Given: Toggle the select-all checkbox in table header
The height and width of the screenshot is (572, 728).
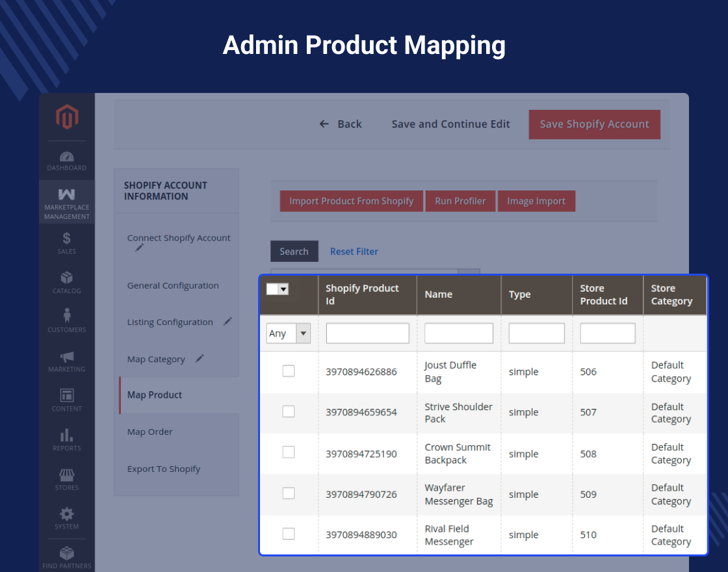Looking at the screenshot, I should click(272, 289).
